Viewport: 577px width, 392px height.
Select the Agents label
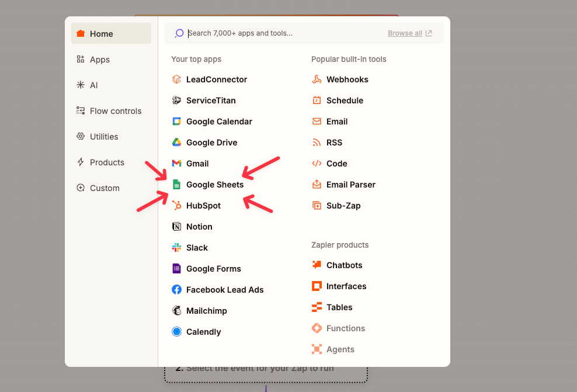click(x=340, y=349)
